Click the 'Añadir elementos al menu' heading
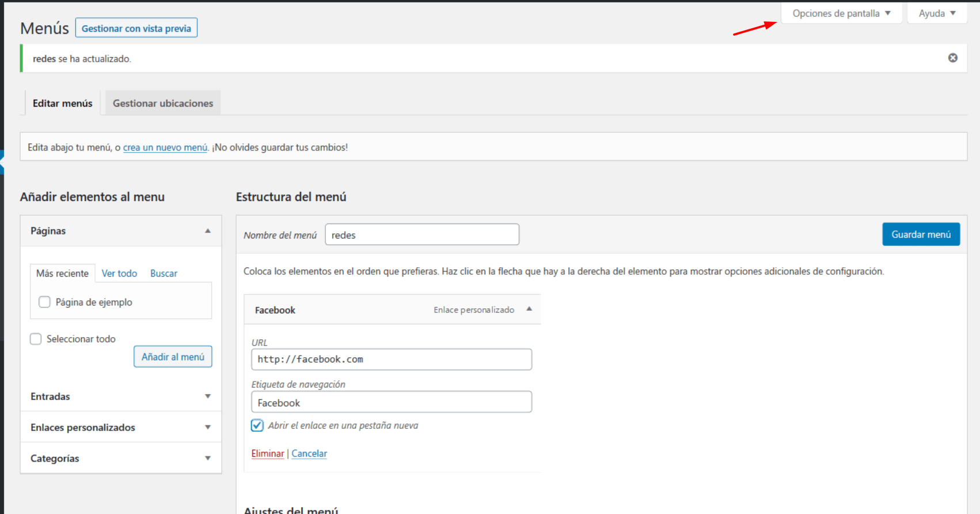 [92, 197]
